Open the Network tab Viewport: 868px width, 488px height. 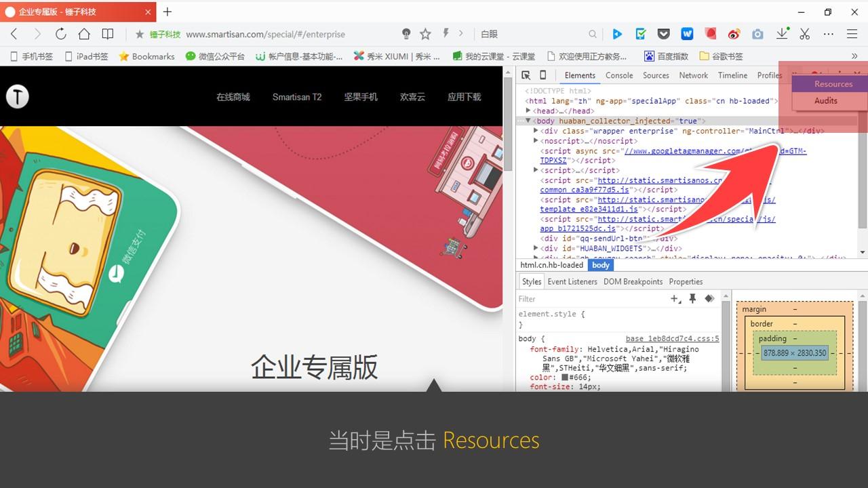(x=693, y=75)
